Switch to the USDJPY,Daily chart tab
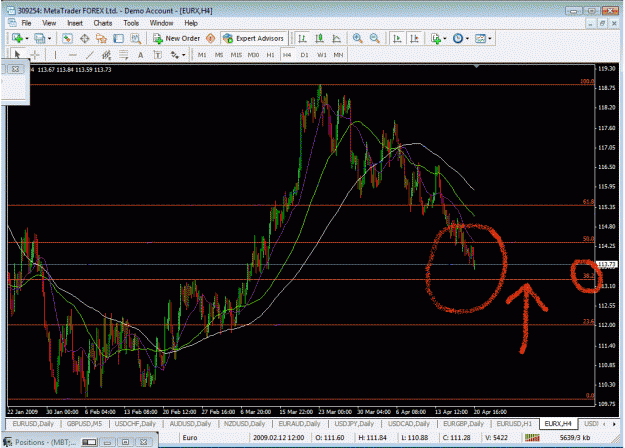Image resolution: width=625 pixels, height=448 pixels. pyautogui.click(x=354, y=424)
